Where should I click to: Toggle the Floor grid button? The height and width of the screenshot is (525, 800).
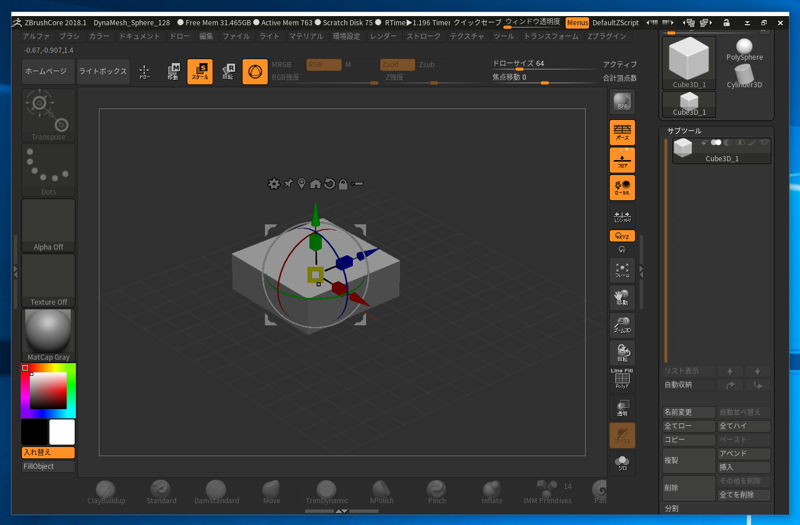pos(622,160)
